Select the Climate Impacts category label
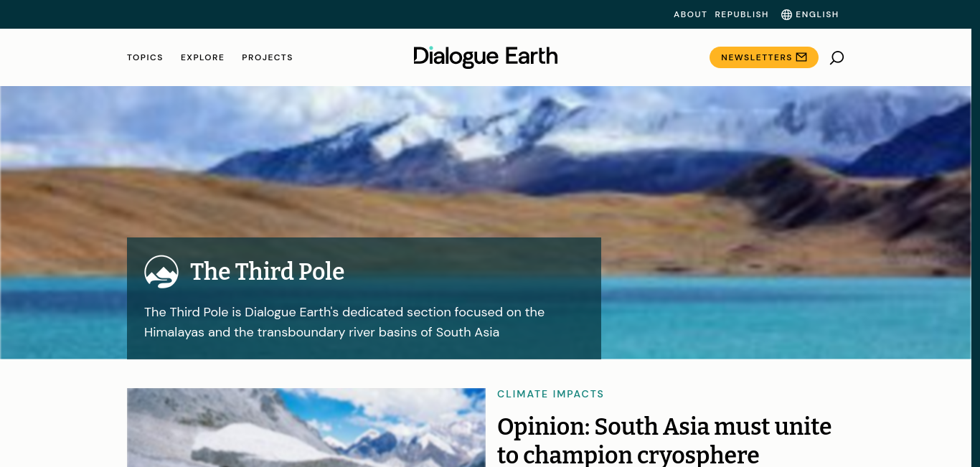 550,394
